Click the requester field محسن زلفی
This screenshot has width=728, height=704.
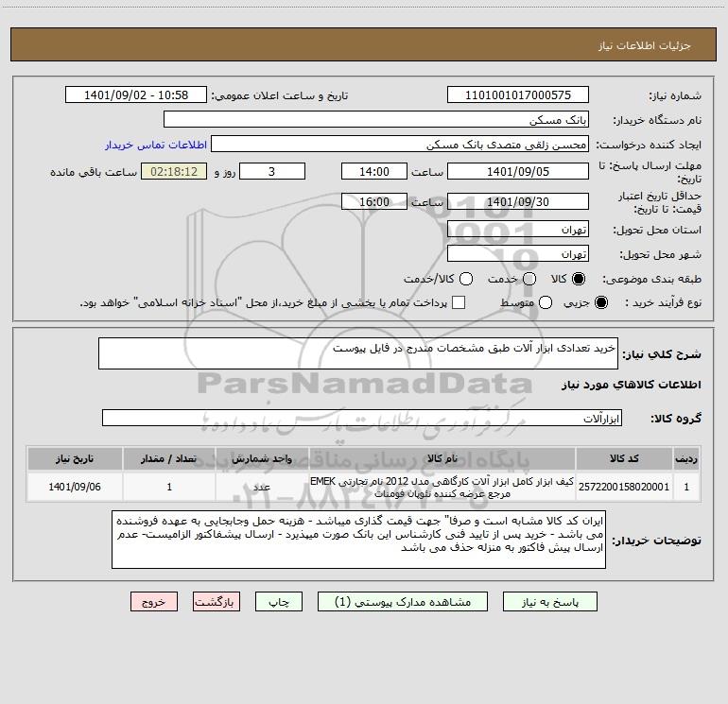[400, 144]
